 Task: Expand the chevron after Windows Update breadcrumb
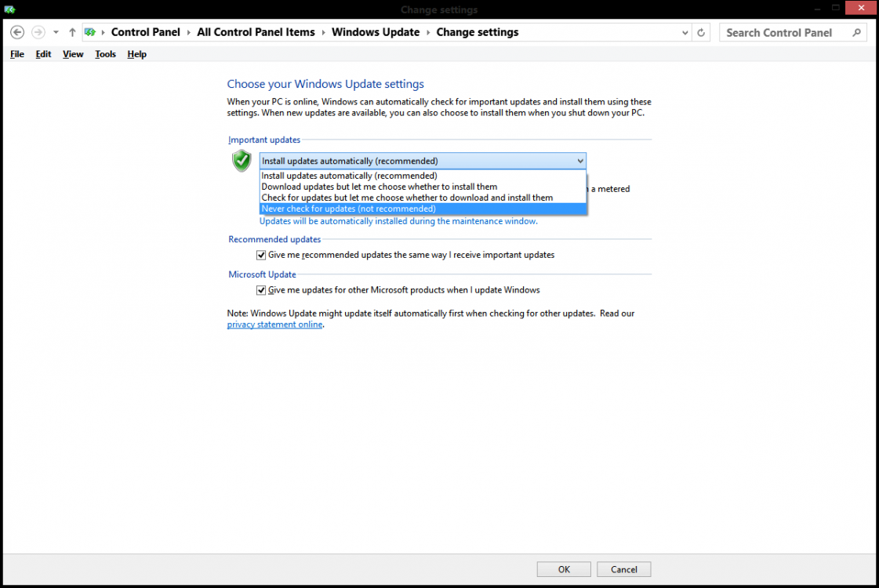428,32
